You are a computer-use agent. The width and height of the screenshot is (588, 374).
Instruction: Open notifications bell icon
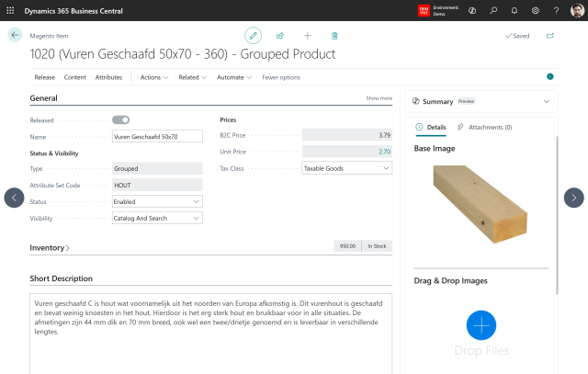[x=514, y=10]
